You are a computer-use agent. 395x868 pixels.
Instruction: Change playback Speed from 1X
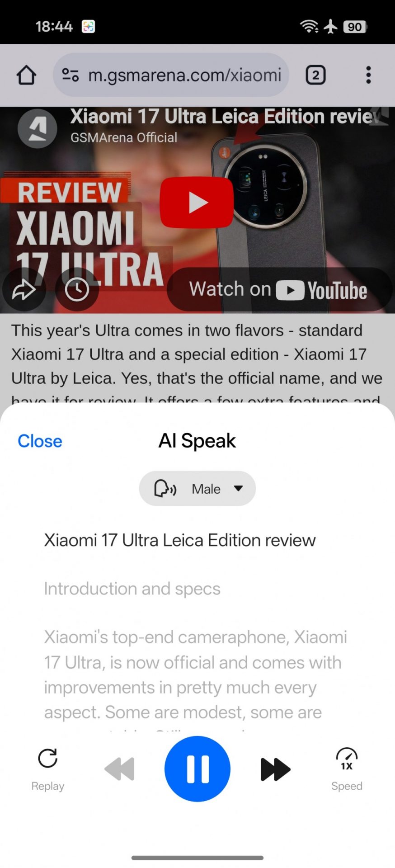click(x=347, y=769)
